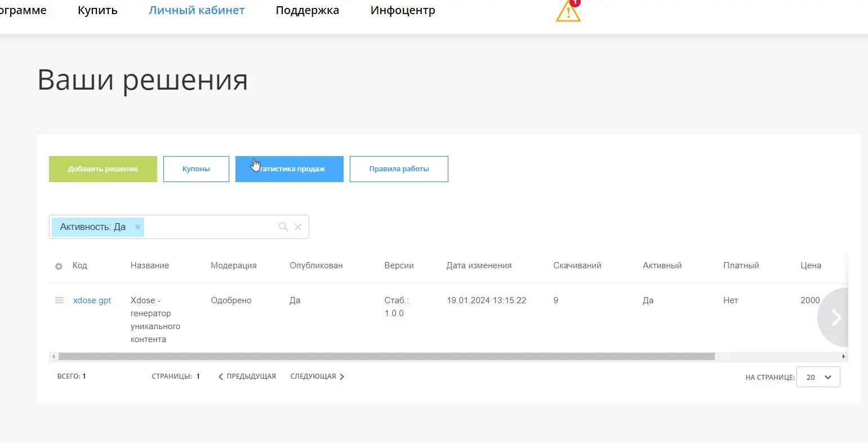Expand the На странице 20 dropdown

pyautogui.click(x=818, y=377)
